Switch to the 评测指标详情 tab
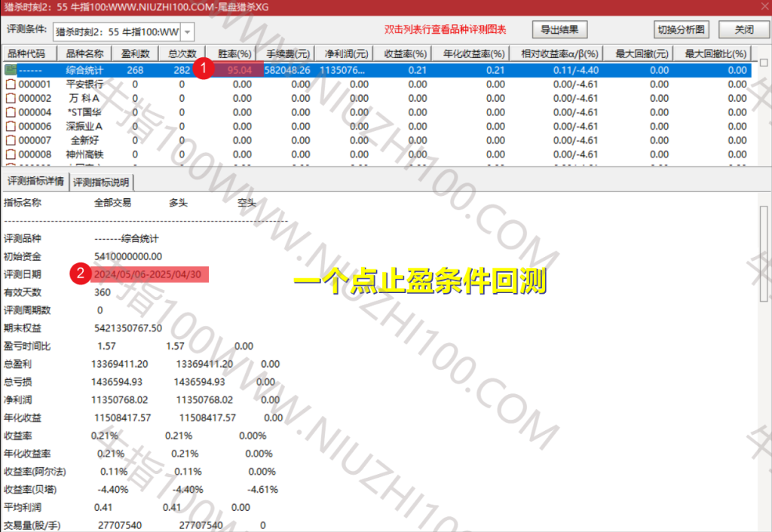Image resolution: width=772 pixels, height=532 pixels. tap(35, 182)
